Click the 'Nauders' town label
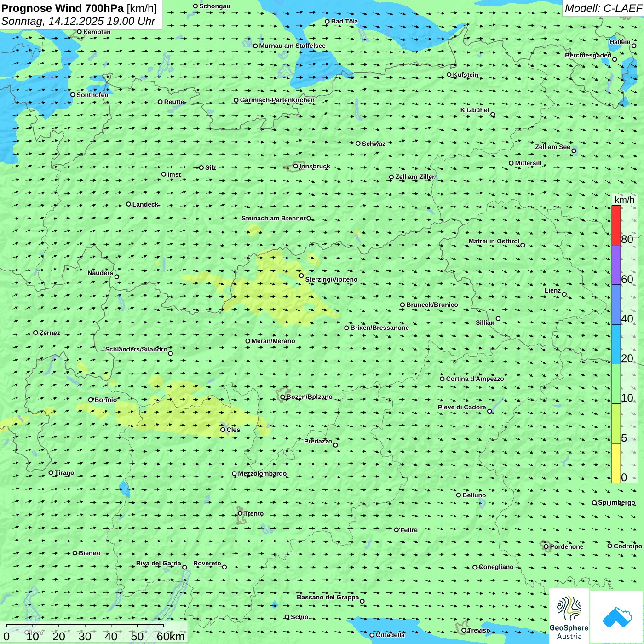Screen dimensions: 644x644 pyautogui.click(x=100, y=273)
